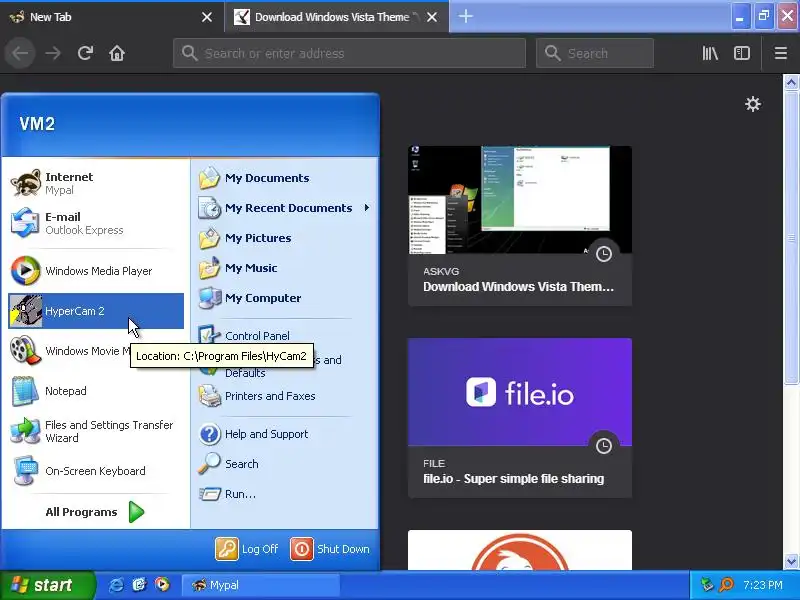800x600 pixels.
Task: Open the browser hamburger menu
Action: (x=781, y=53)
